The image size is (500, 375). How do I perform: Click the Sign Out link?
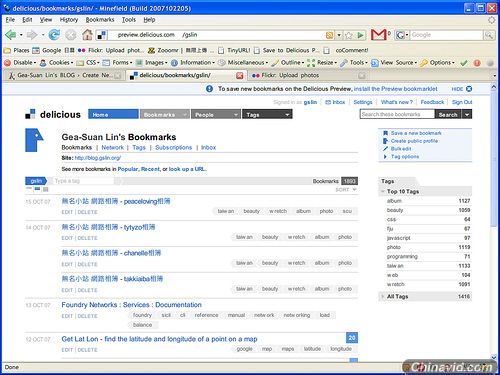click(x=462, y=102)
